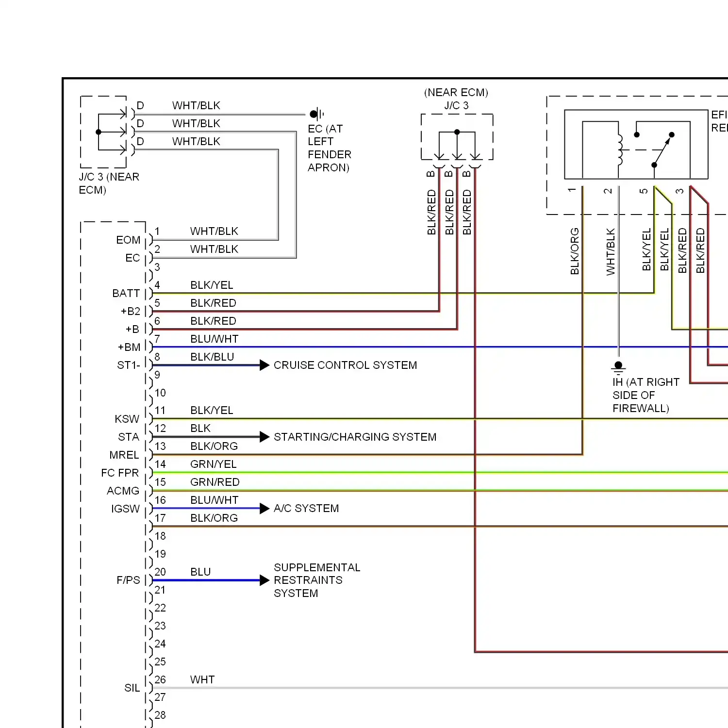Click the GRN/RED wire label at pin 15
This screenshot has width=728, height=728.
(x=215, y=482)
